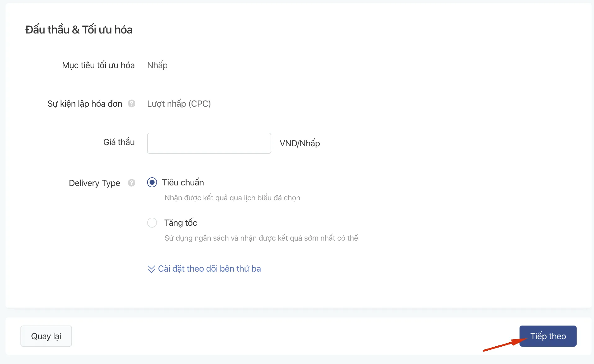Expand Cài đặt theo dõi bên thứ ba
The width and height of the screenshot is (594, 364).
209,269
